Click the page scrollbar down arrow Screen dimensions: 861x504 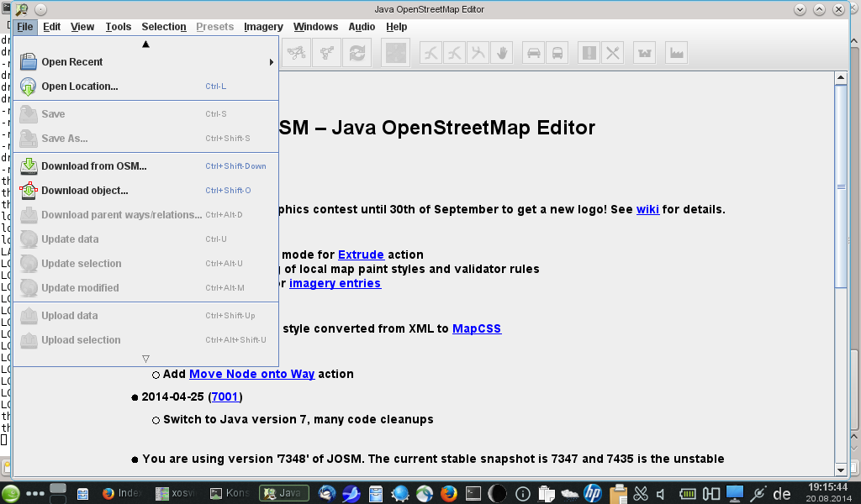(x=841, y=470)
